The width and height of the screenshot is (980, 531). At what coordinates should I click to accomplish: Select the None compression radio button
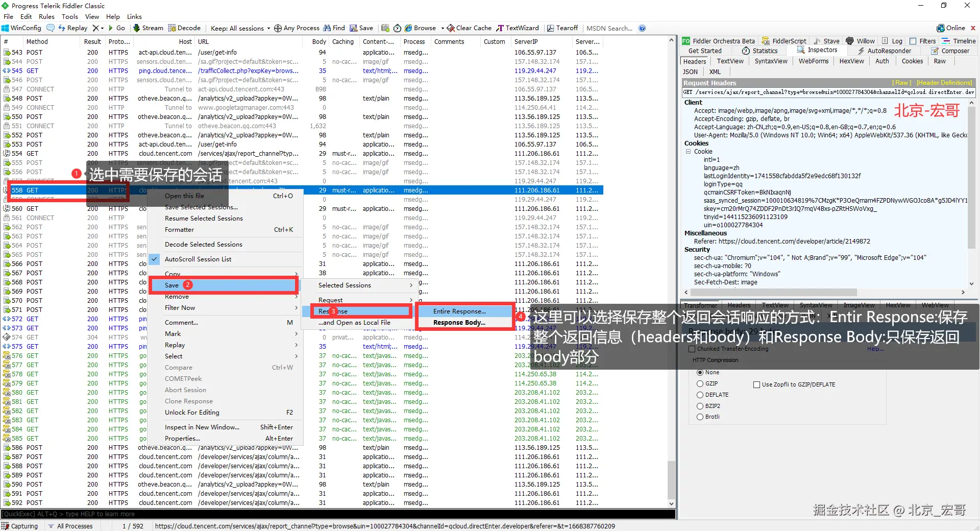[x=700, y=373]
